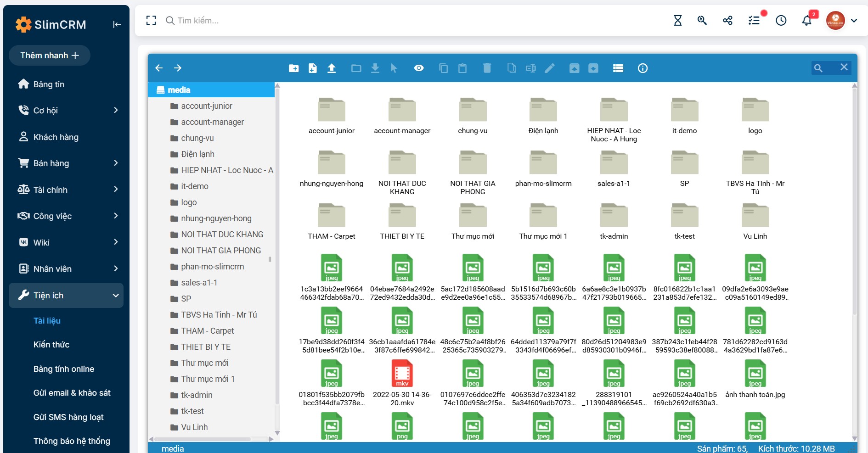Toggle the eye preview icon in toolbar

click(x=419, y=68)
